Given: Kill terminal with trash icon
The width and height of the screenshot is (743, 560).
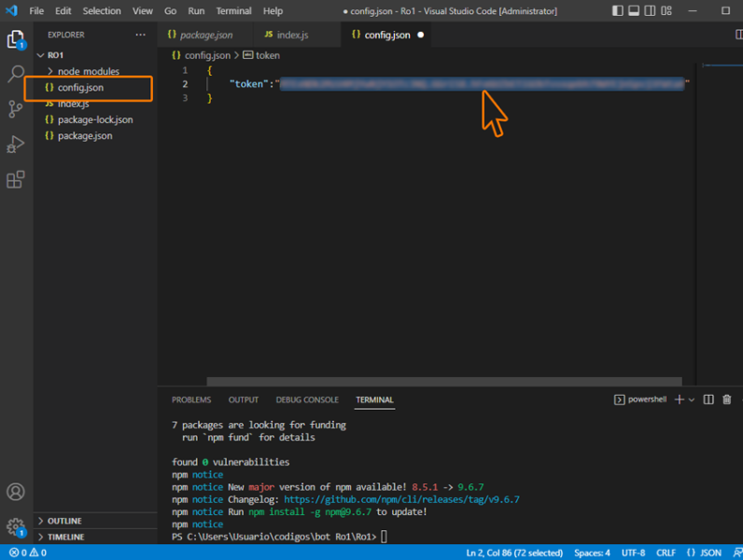Looking at the screenshot, I should tap(727, 399).
